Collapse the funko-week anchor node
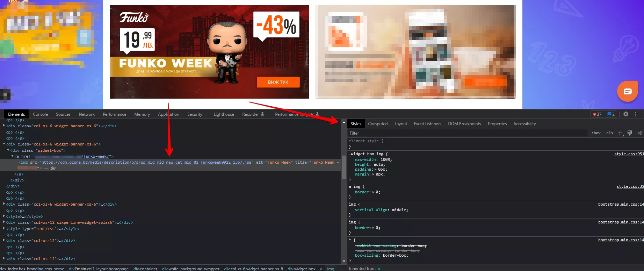The width and height of the screenshot is (644, 271). point(13,156)
